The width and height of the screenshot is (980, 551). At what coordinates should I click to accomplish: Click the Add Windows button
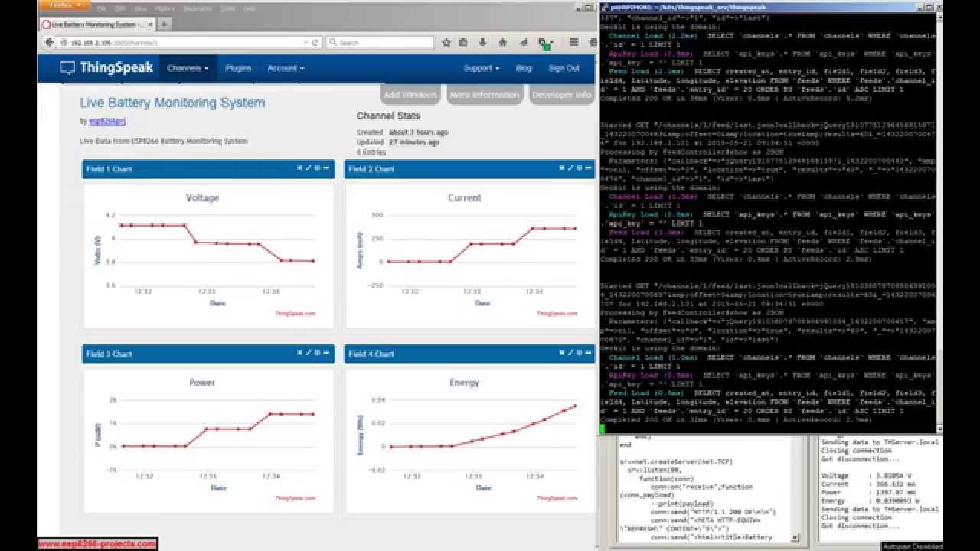pos(410,95)
